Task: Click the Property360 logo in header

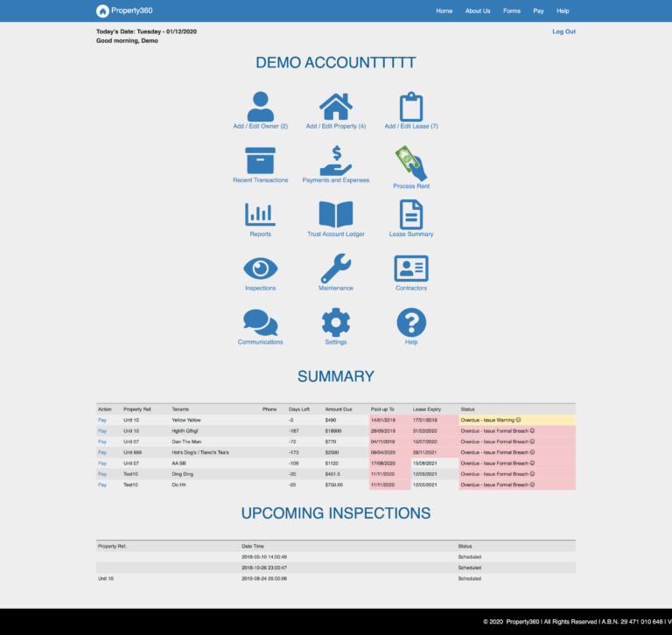Action: click(123, 11)
